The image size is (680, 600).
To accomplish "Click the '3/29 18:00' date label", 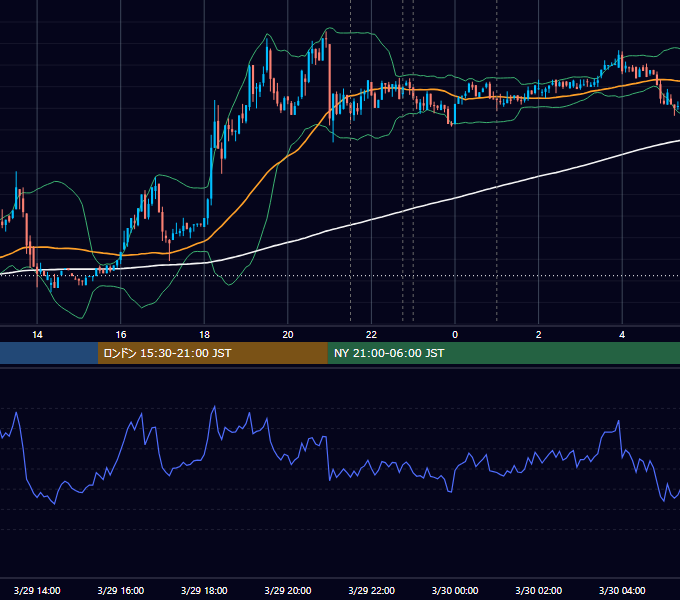I will pyautogui.click(x=204, y=590).
